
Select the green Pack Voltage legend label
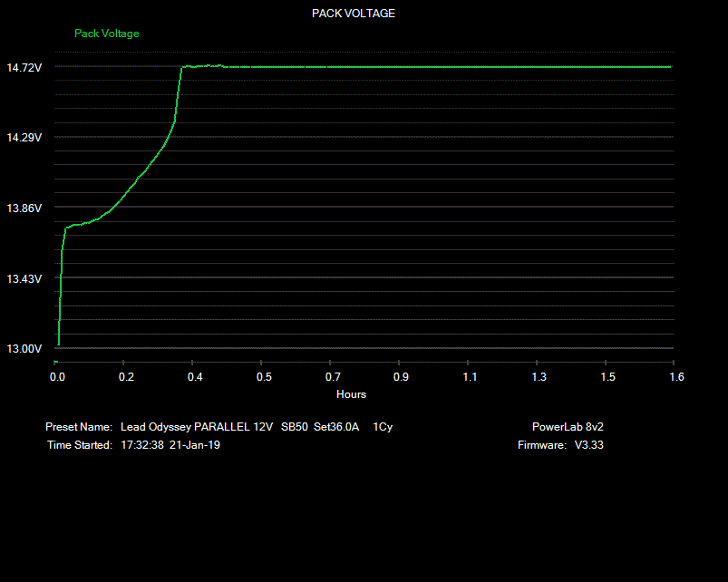pyautogui.click(x=107, y=34)
